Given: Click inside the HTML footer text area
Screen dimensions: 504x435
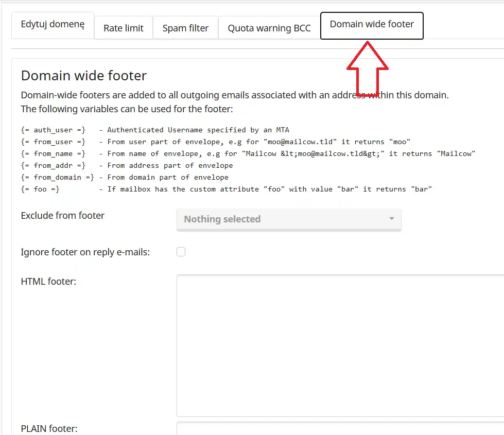Looking at the screenshot, I should coord(340,345).
